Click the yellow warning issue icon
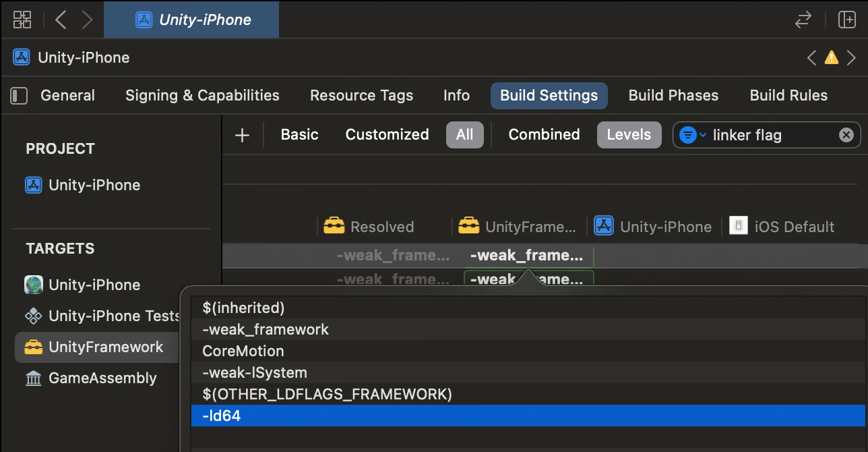 click(832, 57)
